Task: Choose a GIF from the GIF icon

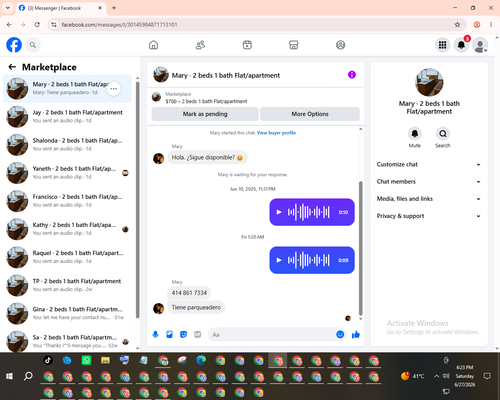Action: point(198,334)
